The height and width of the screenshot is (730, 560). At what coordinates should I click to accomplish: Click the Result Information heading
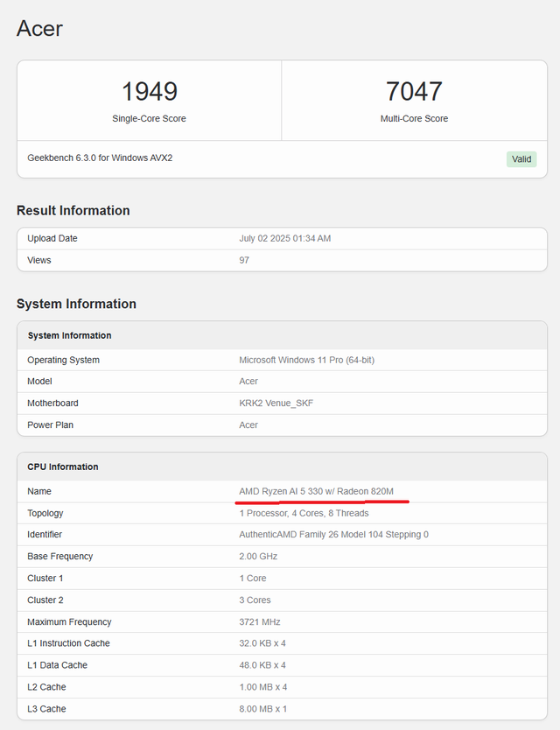point(73,210)
